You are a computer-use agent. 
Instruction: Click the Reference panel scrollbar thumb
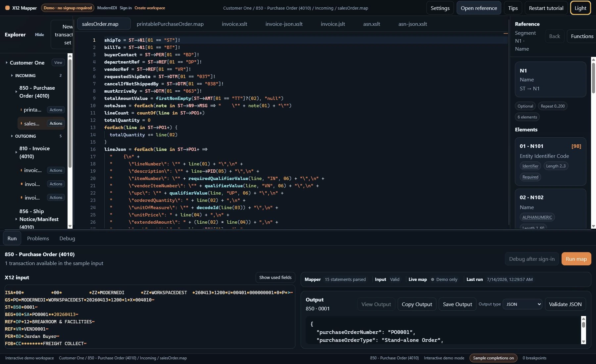pyautogui.click(x=593, y=78)
